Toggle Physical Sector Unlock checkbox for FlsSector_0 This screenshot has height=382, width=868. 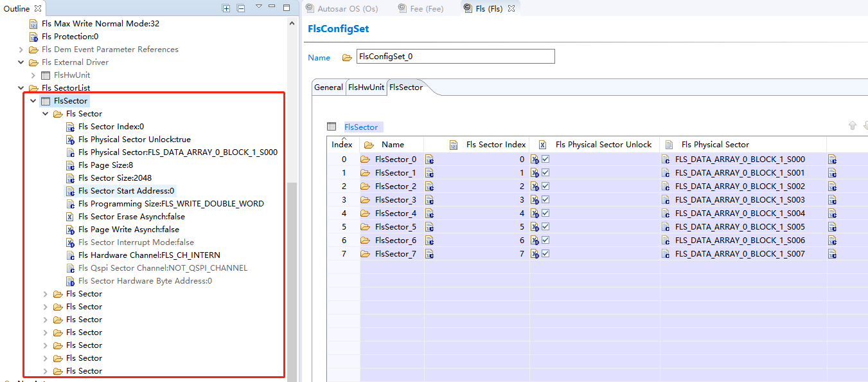545,159
